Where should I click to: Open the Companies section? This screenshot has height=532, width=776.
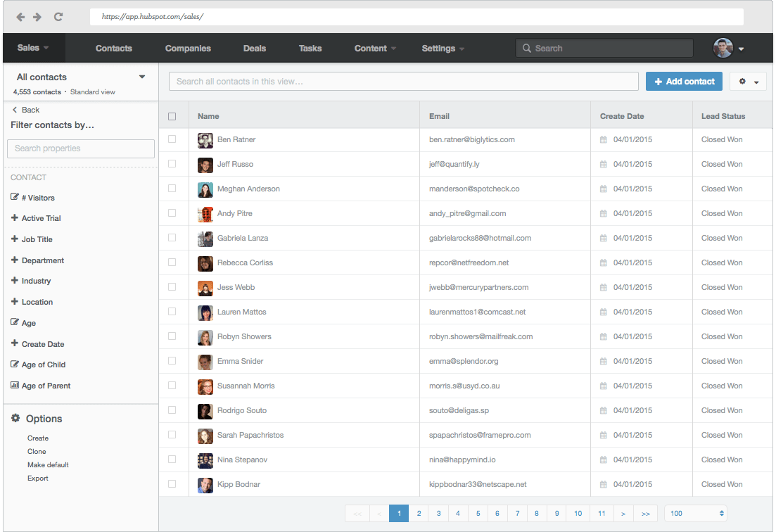coord(188,48)
